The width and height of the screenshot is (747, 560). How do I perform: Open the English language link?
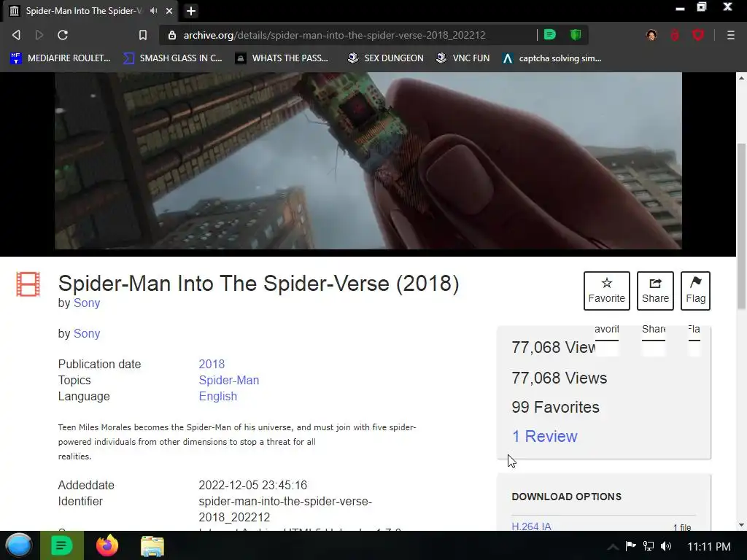217,396
